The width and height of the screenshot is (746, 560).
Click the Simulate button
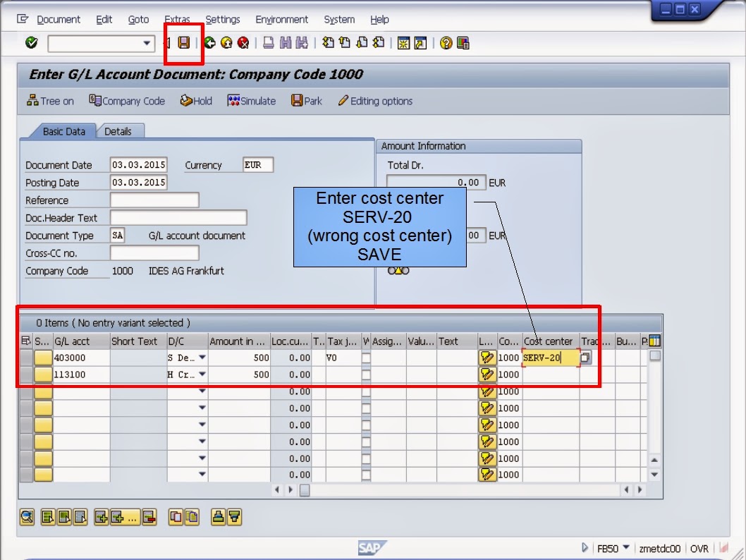[251, 101]
